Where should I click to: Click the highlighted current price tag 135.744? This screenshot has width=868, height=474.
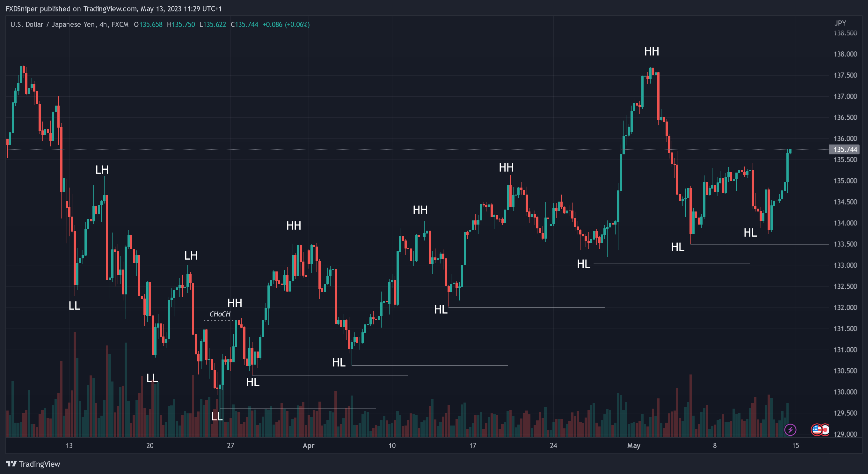click(x=844, y=149)
